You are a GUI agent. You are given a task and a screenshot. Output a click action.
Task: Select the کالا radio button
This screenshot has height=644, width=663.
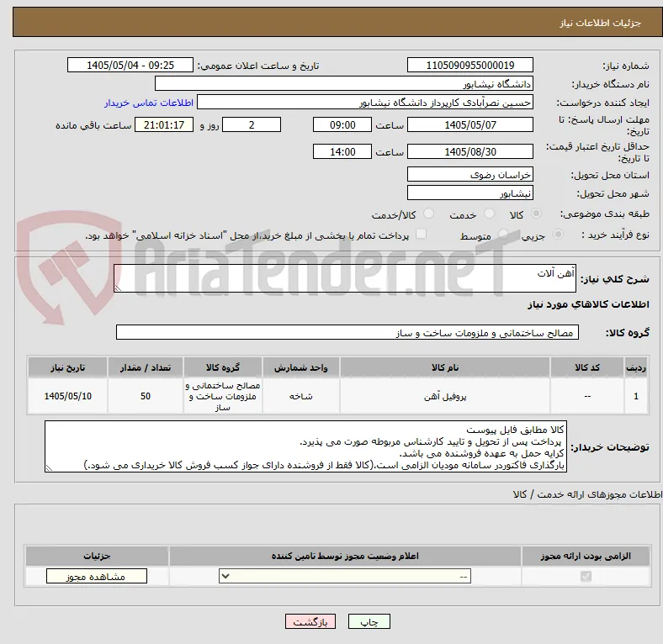[x=536, y=214]
